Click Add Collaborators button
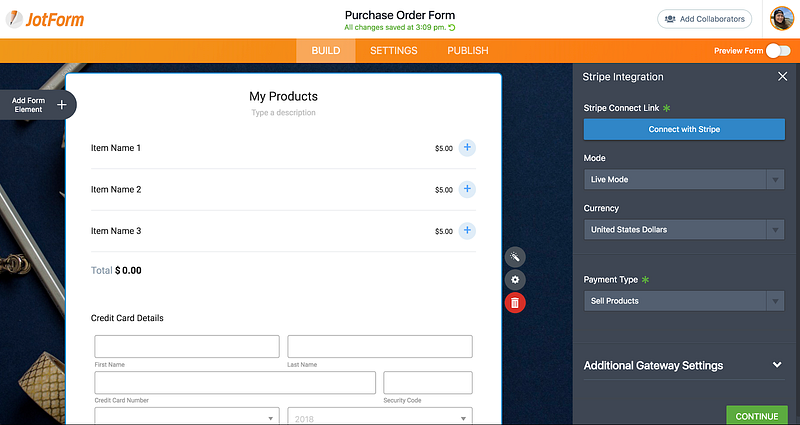Screen dimensions: 800x425 (705, 19)
